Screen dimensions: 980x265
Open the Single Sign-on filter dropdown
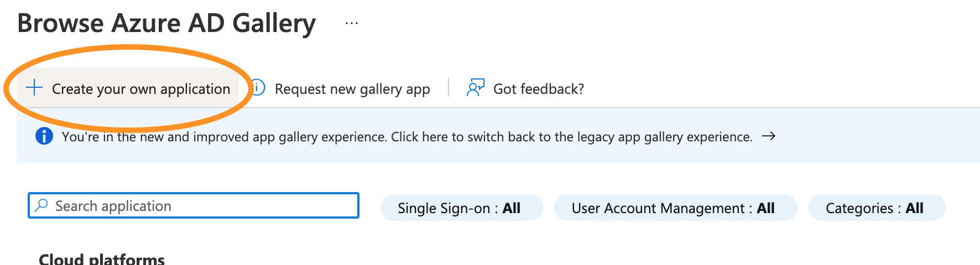tap(461, 208)
